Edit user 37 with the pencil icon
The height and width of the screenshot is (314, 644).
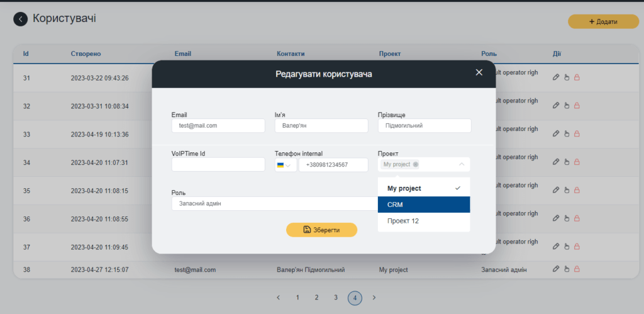[556, 247]
